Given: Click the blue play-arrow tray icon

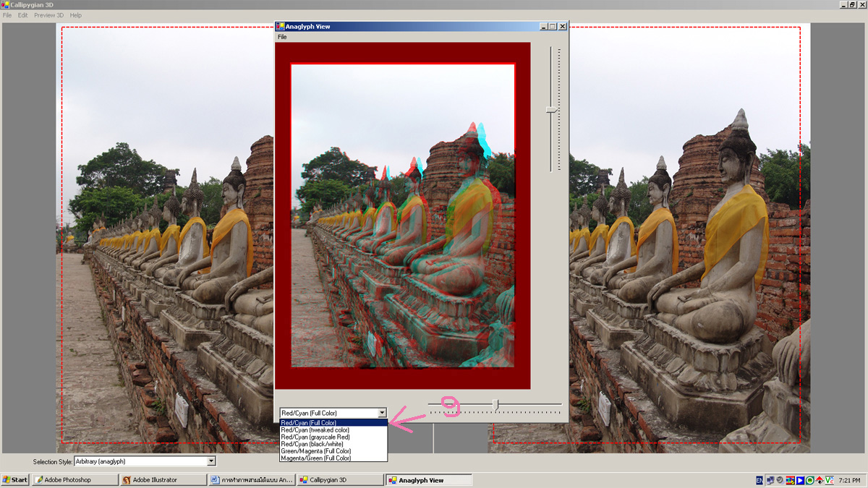Looking at the screenshot, I should pos(800,480).
